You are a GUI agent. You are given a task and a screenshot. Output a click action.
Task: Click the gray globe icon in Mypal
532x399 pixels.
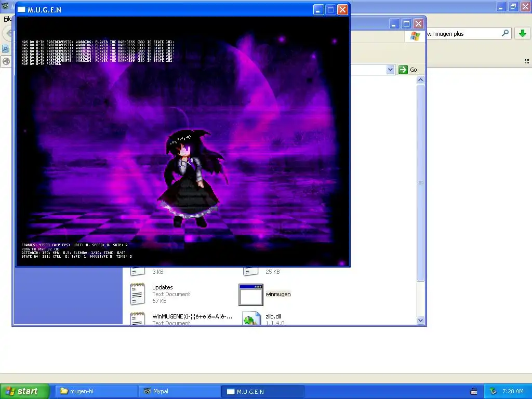point(6,61)
